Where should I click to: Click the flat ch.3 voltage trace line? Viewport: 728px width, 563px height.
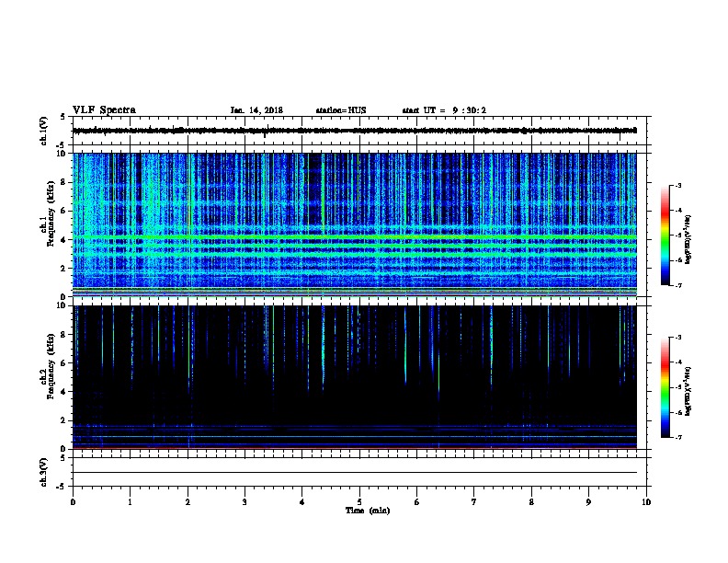[x=355, y=473]
